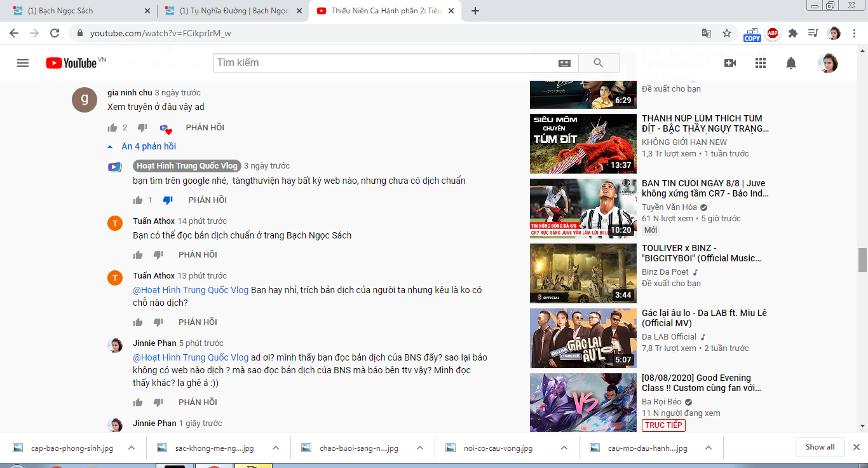This screenshot has width=868, height=468.
Task: Click the create video camera icon
Action: point(729,63)
